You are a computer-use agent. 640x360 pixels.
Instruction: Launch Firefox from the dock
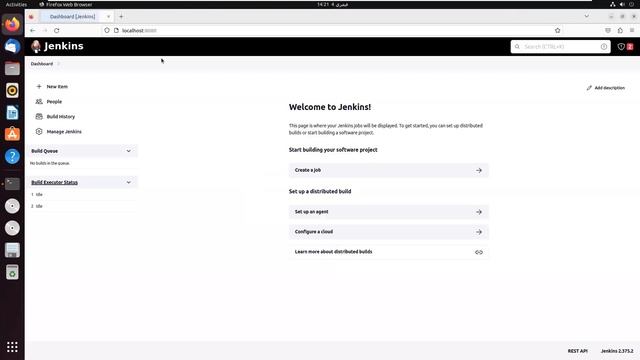pos(12,24)
